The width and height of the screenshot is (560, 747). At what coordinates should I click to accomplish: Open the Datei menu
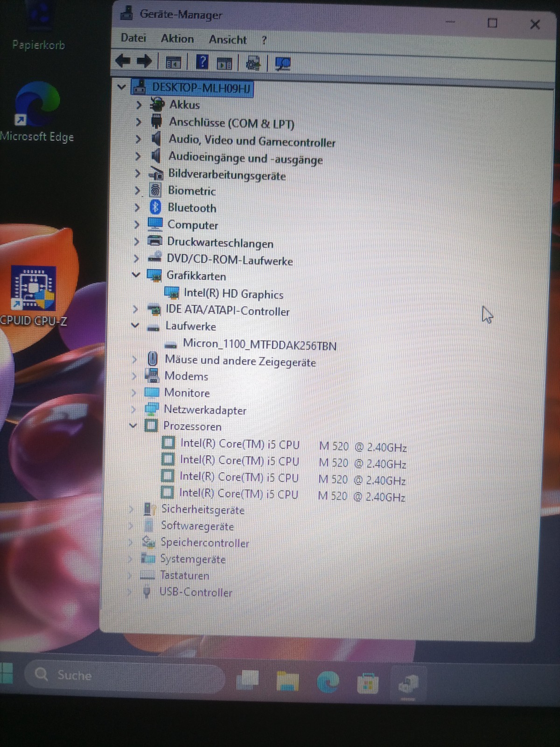click(x=133, y=38)
